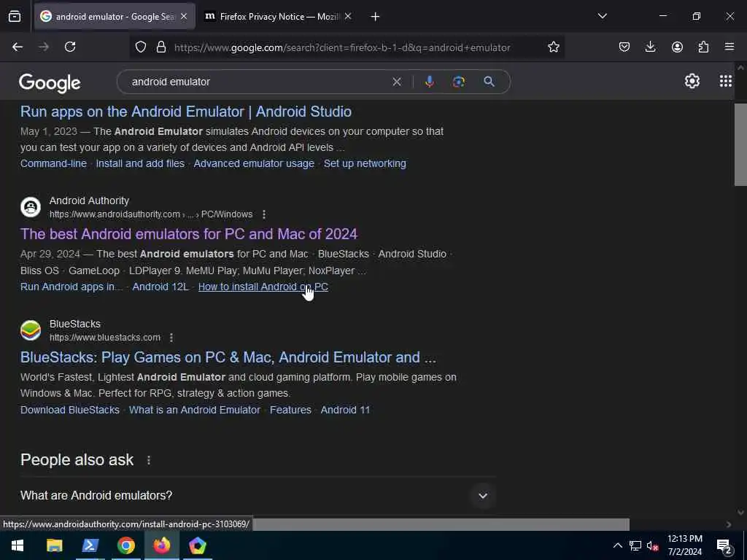Image resolution: width=747 pixels, height=560 pixels.
Task: Open extensions puzzle icon
Action: tap(703, 47)
